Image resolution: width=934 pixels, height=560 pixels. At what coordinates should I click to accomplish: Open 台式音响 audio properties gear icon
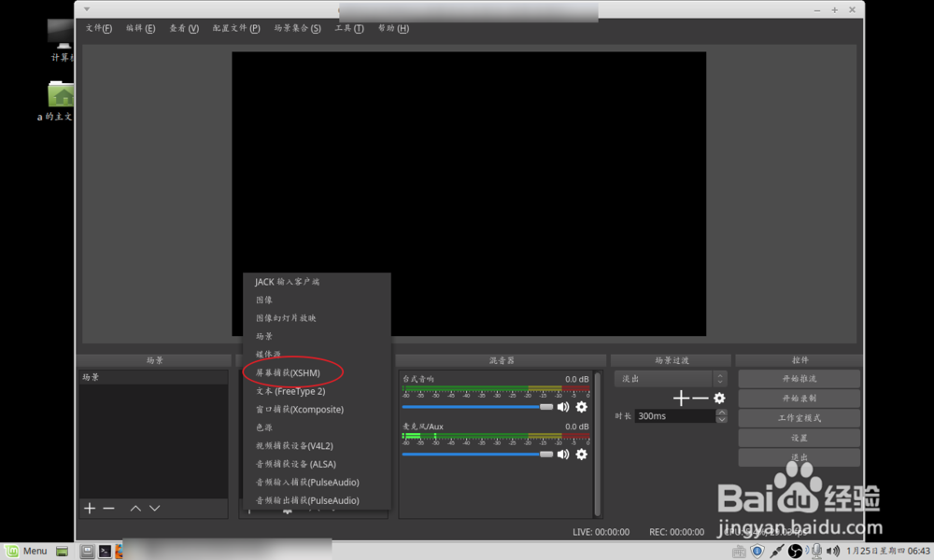coord(582,407)
